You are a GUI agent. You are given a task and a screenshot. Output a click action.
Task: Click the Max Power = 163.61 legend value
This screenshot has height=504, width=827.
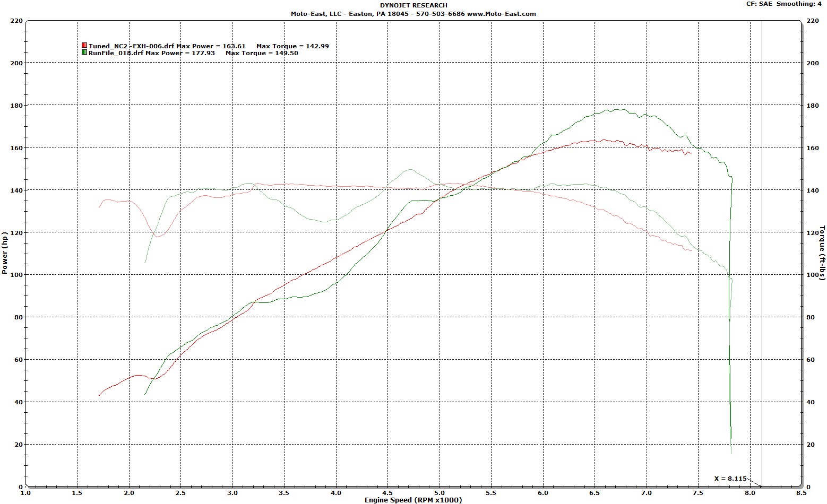coord(211,46)
